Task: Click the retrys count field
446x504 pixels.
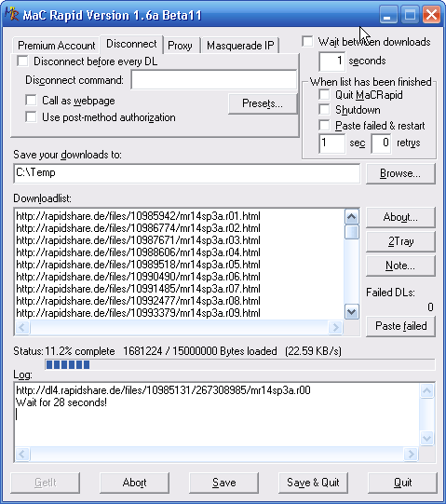Action: tap(381, 143)
